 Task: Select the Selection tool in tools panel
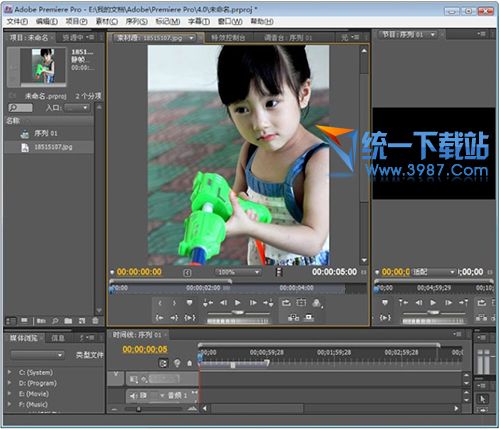click(483, 399)
